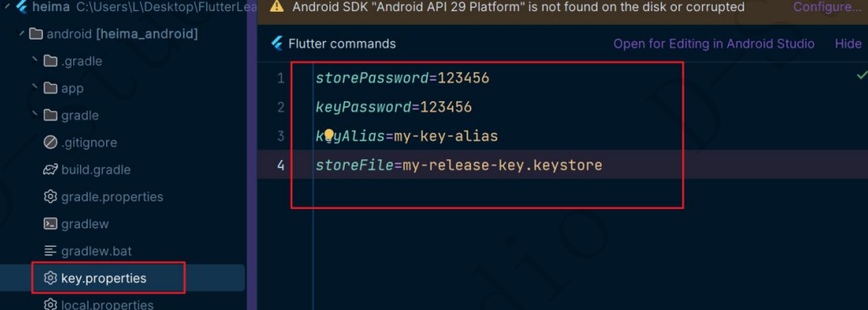The height and width of the screenshot is (310, 868).
Task: Click the yellow lightbulb hint on line 3
Action: (x=329, y=136)
